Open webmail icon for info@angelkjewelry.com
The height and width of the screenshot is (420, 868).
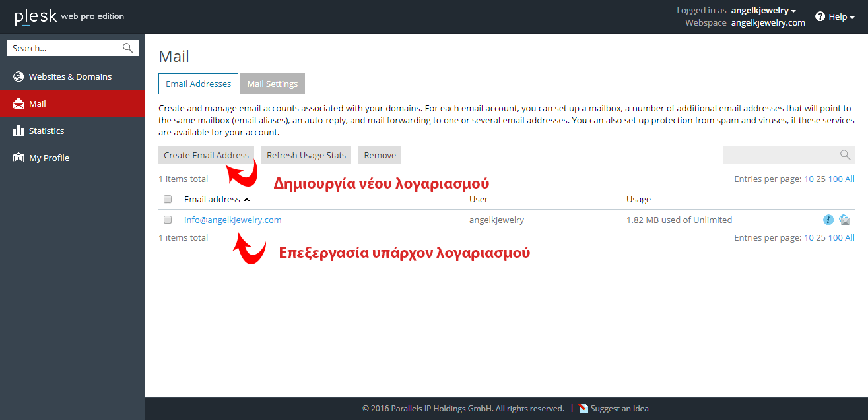tap(844, 220)
